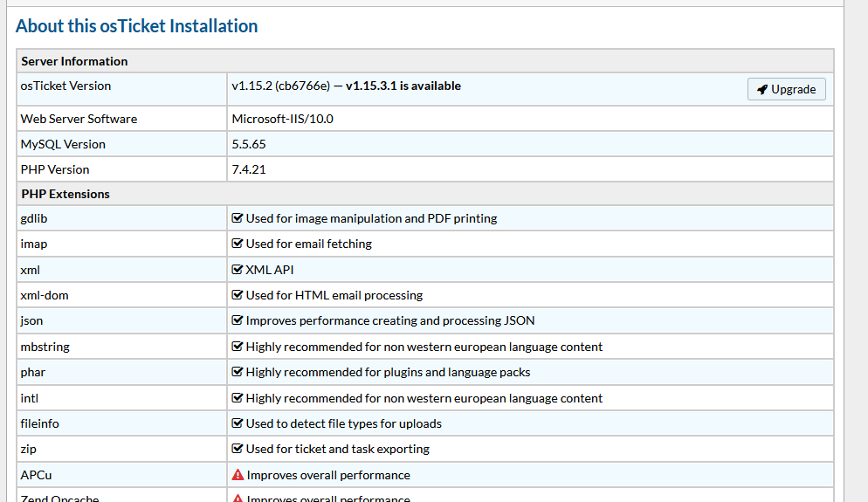The width and height of the screenshot is (868, 502).
Task: Click the 'PHP Version' label
Action: 55,170
